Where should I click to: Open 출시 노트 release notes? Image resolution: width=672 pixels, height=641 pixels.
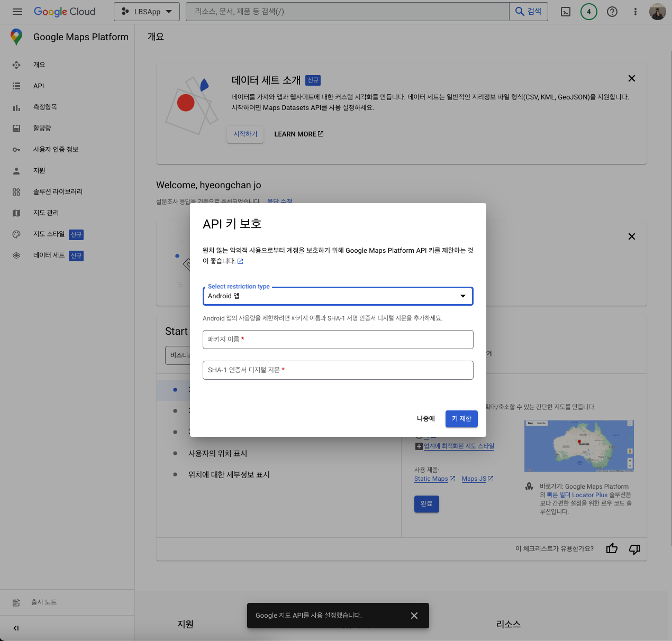(67, 602)
